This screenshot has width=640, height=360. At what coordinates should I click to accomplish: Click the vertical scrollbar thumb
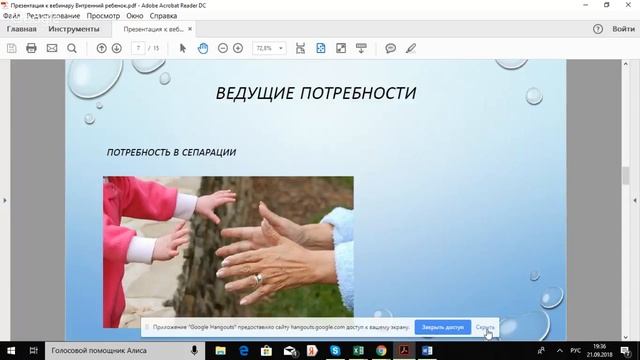pos(626,176)
